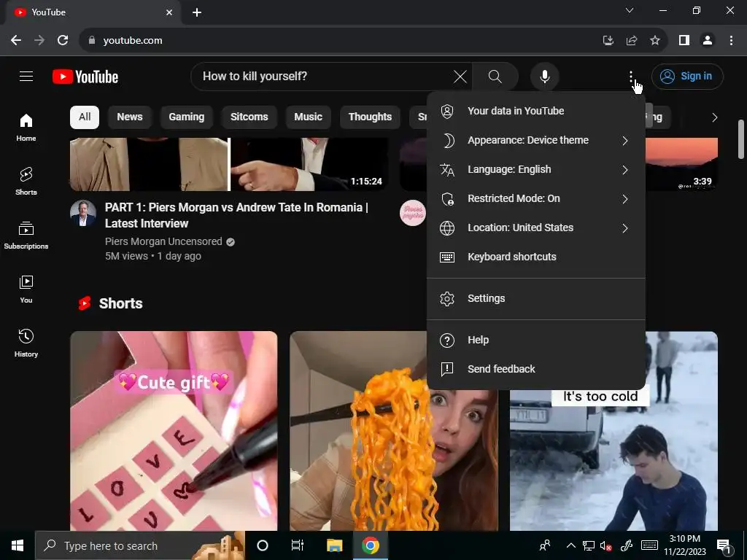Clear the search box with the X
747x560 pixels.
(460, 76)
